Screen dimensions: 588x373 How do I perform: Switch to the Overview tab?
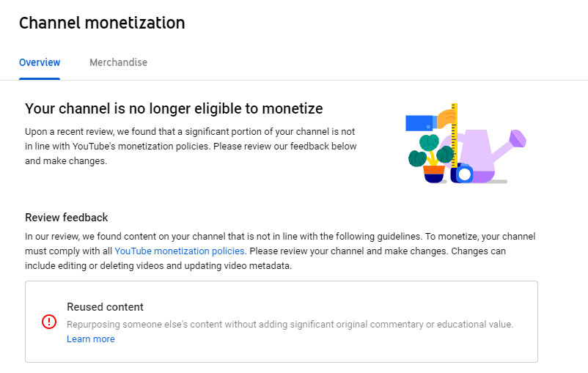pos(40,62)
